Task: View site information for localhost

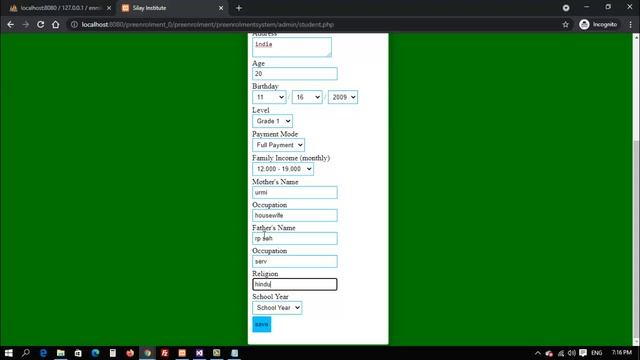Action: point(74,24)
